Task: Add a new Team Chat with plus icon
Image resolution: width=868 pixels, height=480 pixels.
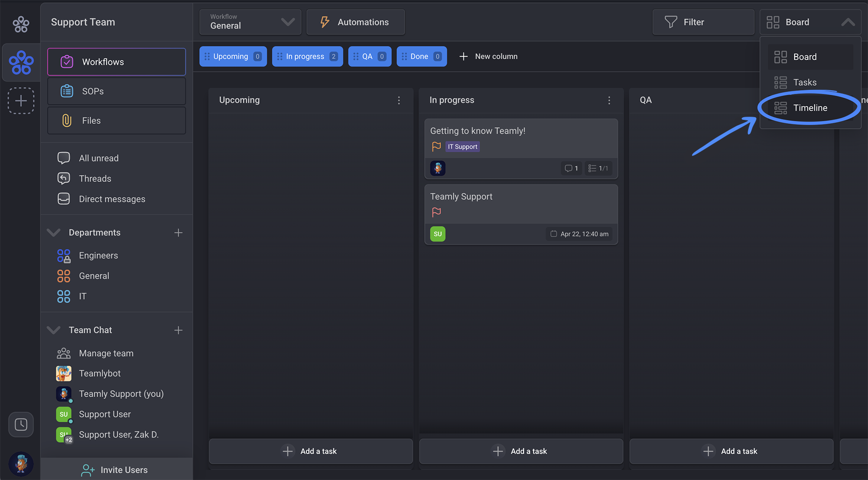Action: pyautogui.click(x=178, y=330)
